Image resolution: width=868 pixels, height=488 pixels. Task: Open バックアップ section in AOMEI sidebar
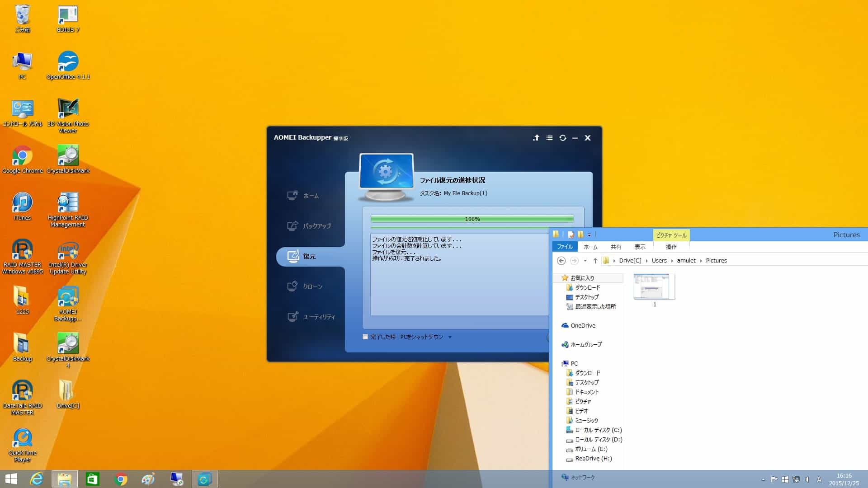309,226
